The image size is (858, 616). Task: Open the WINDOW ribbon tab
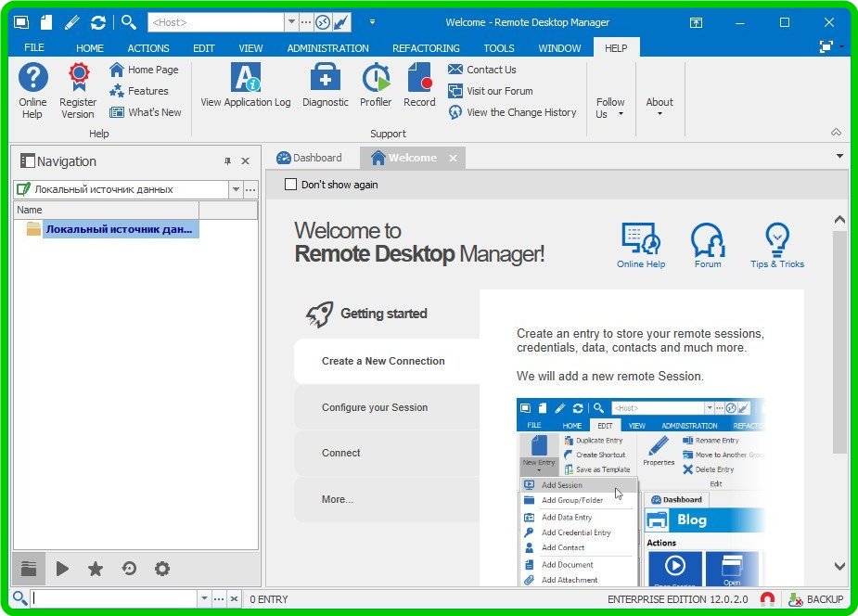click(559, 48)
